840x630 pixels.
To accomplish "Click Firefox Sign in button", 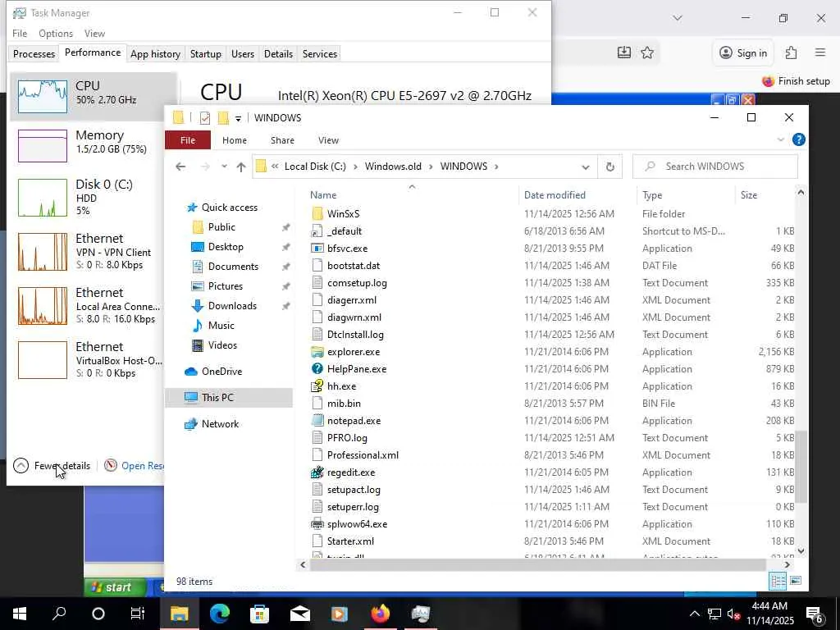I will [743, 53].
